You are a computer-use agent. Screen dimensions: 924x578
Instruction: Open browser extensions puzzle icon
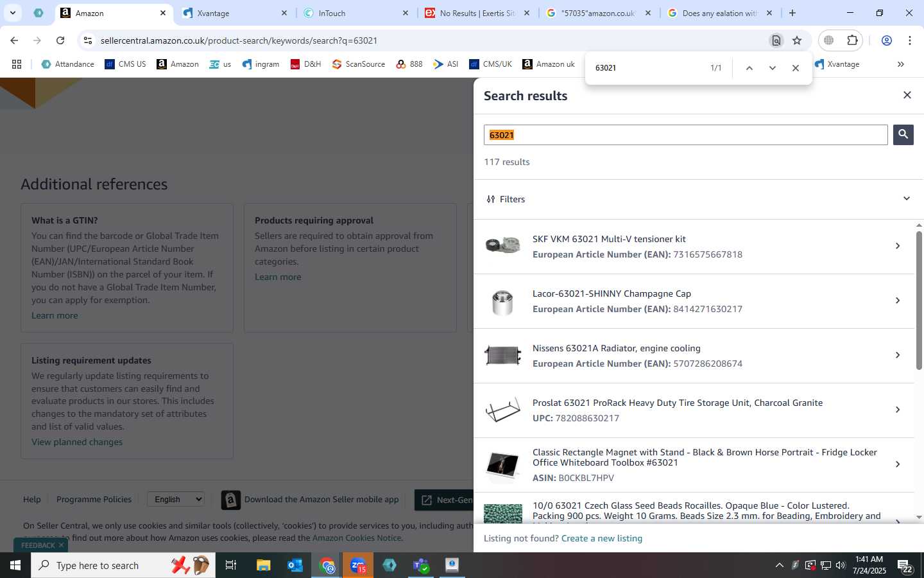click(852, 40)
